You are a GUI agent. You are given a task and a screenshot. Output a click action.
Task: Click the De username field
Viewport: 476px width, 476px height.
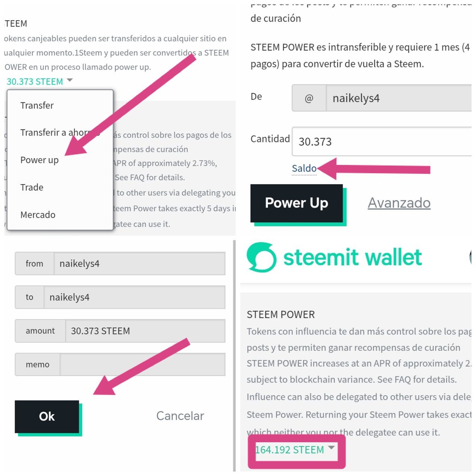tap(399, 98)
